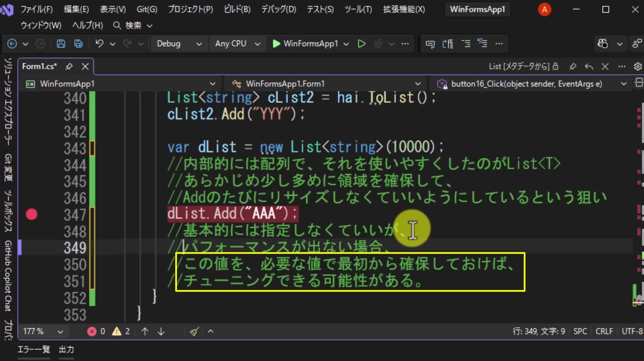Open the ツールボックス side tab
Viewport: 644px width, 361px height.
[8, 211]
